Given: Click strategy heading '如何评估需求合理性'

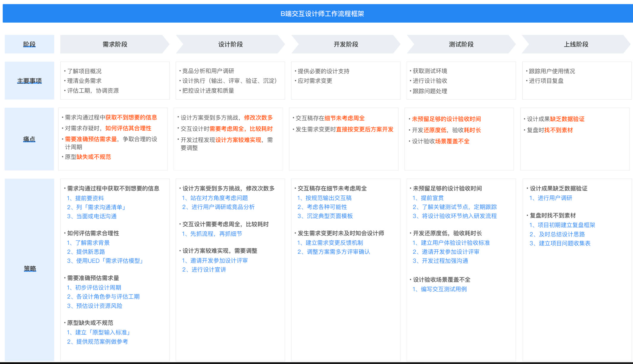Looking at the screenshot, I should point(93,233).
